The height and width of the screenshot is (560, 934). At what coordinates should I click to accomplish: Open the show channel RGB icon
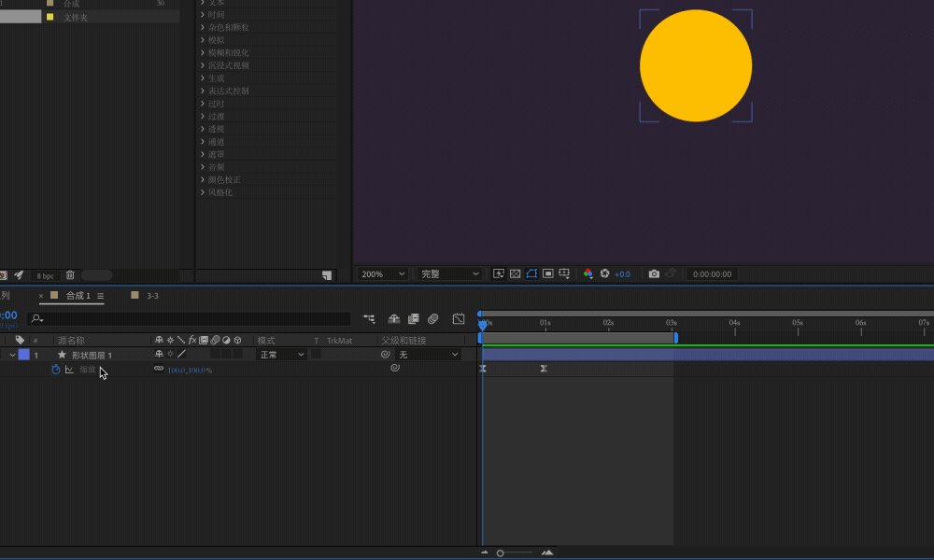pyautogui.click(x=587, y=273)
